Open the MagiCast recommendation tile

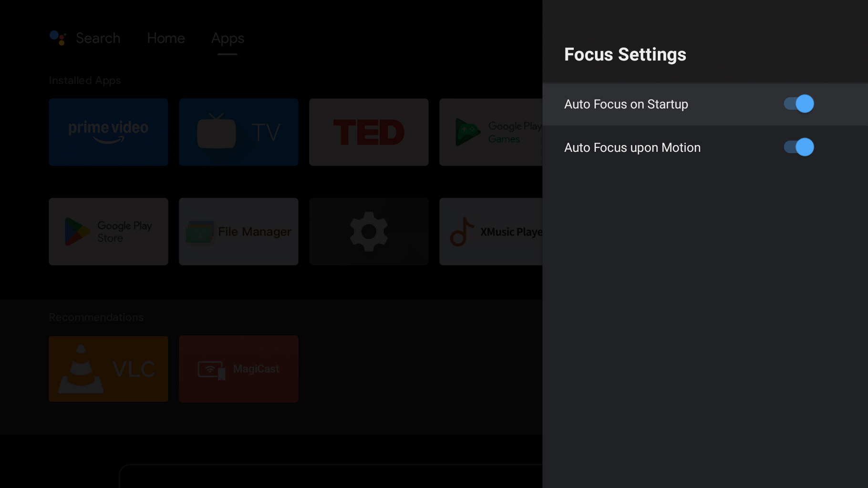(238, 369)
